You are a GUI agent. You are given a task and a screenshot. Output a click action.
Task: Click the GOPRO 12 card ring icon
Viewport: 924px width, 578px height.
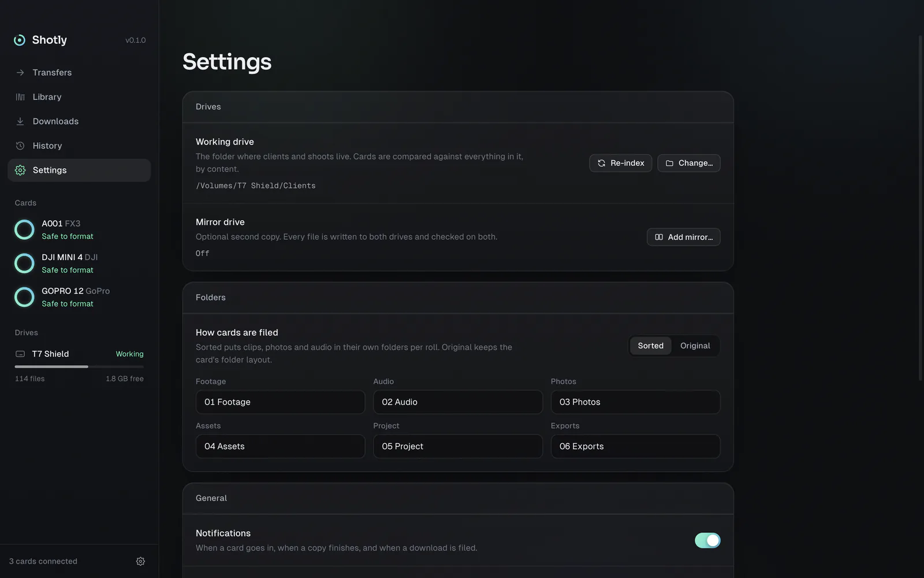(24, 297)
